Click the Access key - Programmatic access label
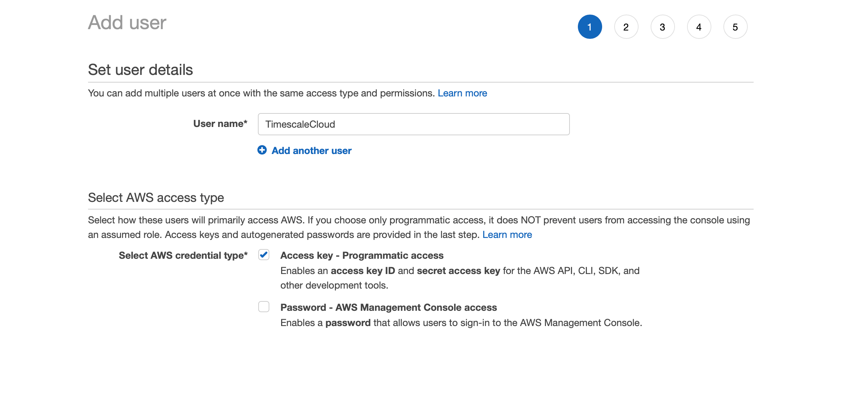 tap(362, 255)
